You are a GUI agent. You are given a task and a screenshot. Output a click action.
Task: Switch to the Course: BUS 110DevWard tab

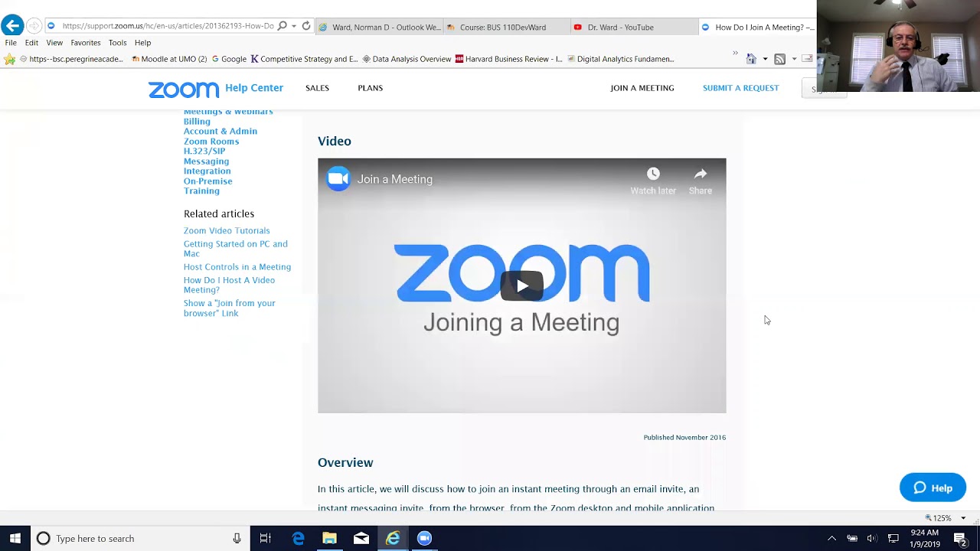coord(506,27)
